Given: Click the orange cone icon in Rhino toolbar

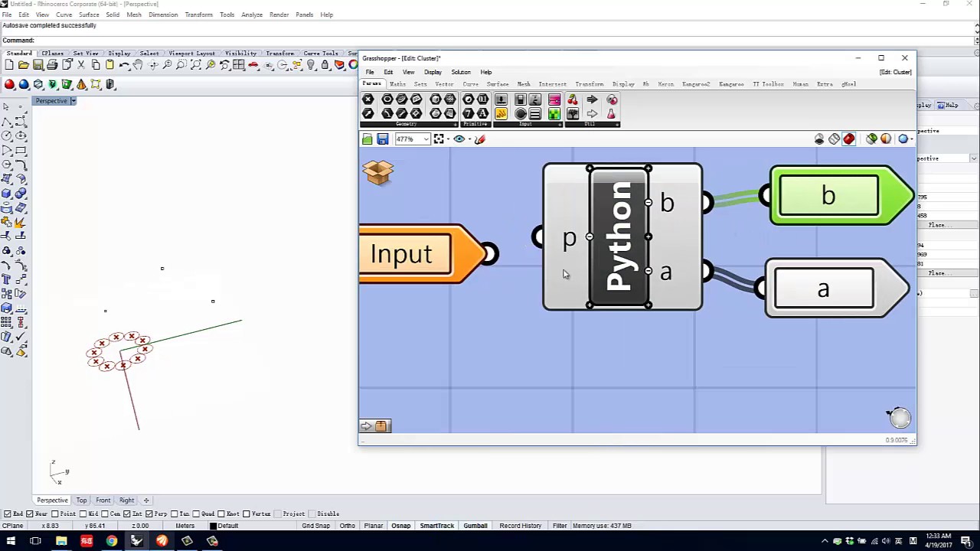Looking at the screenshot, I should coord(81,84).
